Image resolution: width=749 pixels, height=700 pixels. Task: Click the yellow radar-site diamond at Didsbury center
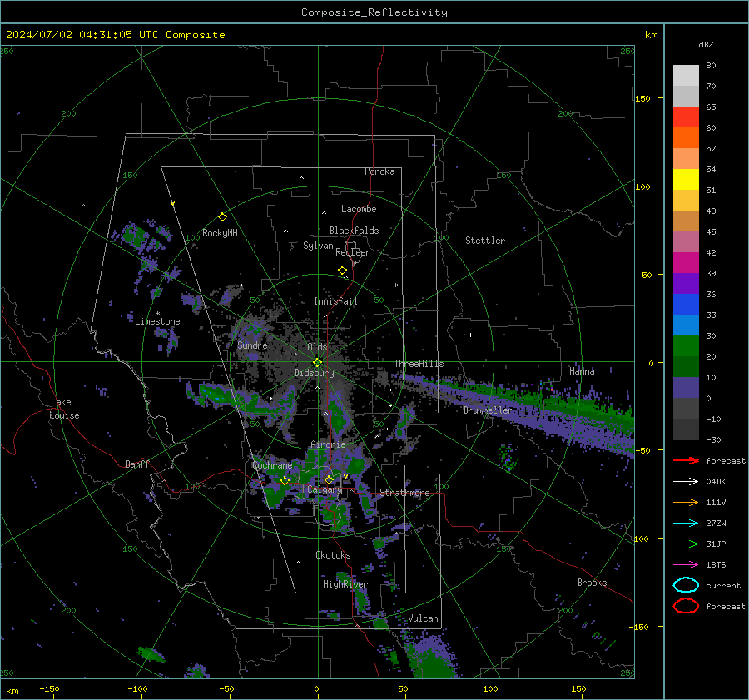[317, 363]
